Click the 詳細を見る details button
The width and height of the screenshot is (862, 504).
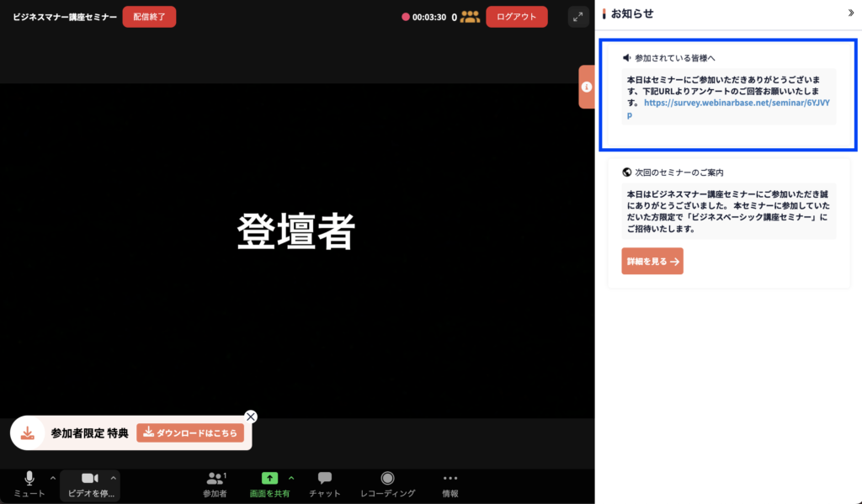(x=652, y=261)
